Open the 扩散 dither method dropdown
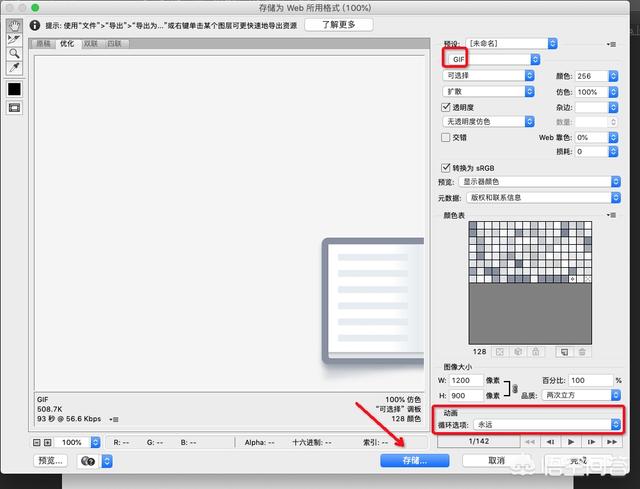Image resolution: width=640 pixels, height=489 pixels. click(489, 91)
